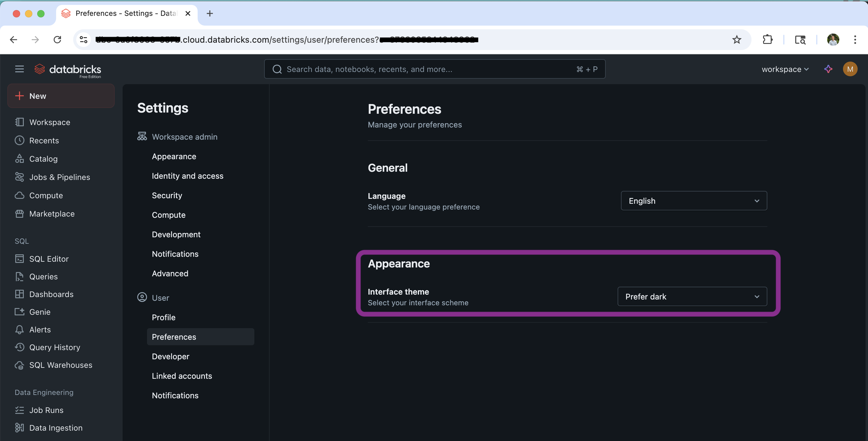Click the search data and notebooks field

pyautogui.click(x=435, y=69)
